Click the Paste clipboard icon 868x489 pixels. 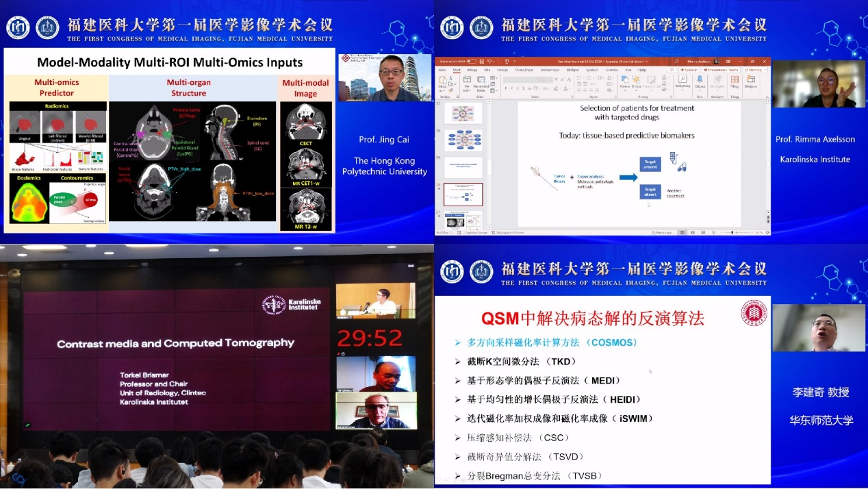[x=443, y=80]
